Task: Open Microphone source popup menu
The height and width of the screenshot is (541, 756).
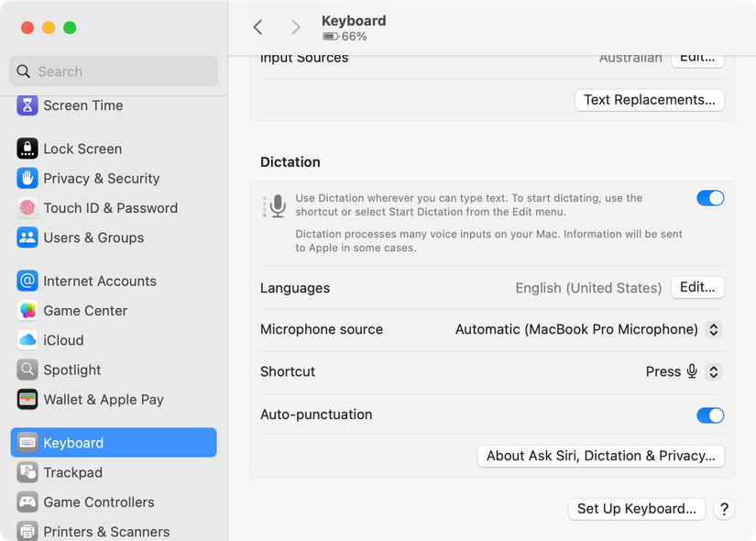Action: [x=714, y=329]
